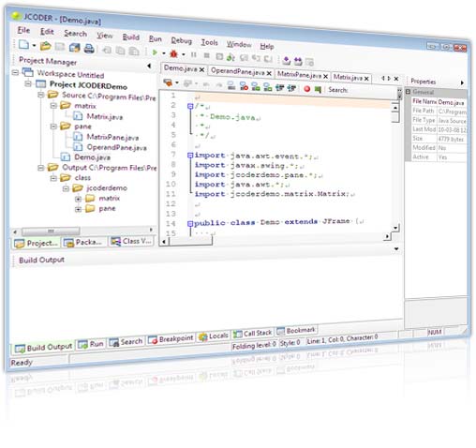Toggle breakpoint with the red circle icon
Image resolution: width=476 pixels, height=448 pixels.
click(307, 89)
